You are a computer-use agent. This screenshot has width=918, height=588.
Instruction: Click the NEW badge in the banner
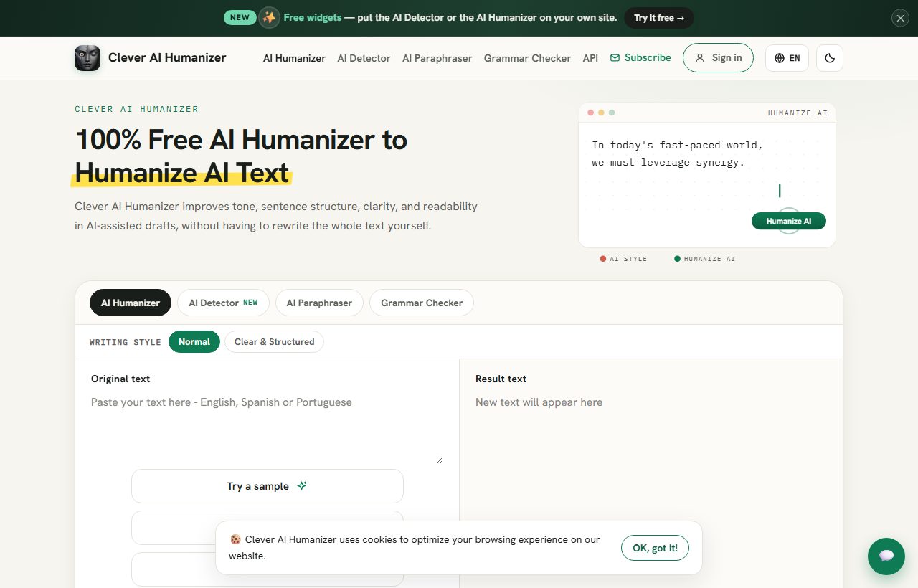click(240, 18)
